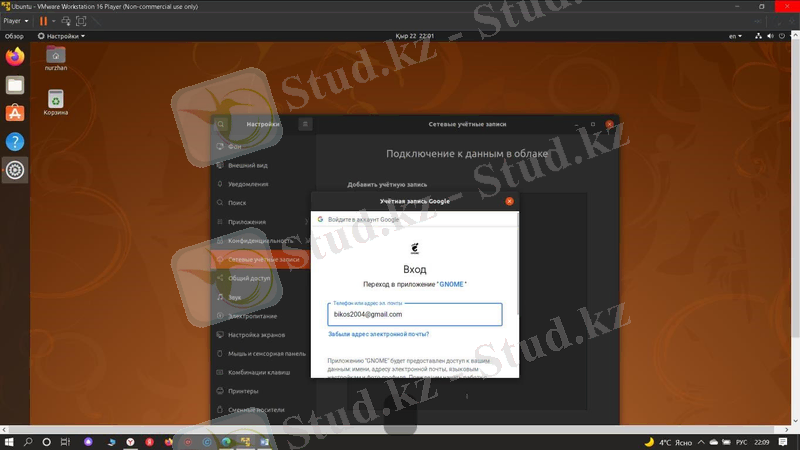Open the Настройки app menu in top bar
The height and width of the screenshot is (450, 800).
click(x=61, y=36)
